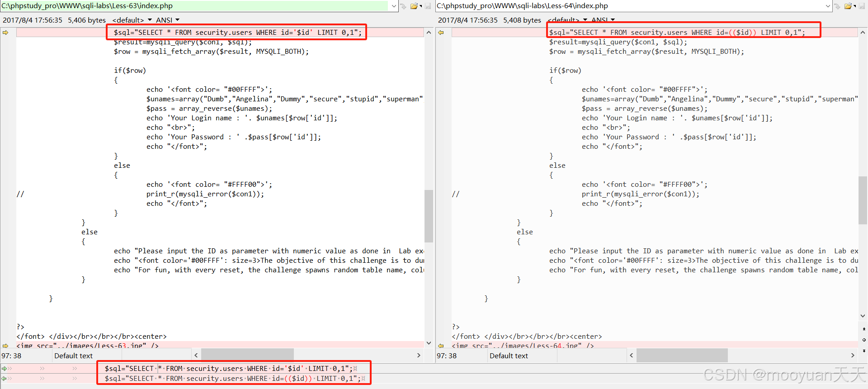The height and width of the screenshot is (389, 868).
Task: Expand the right pane open-folder dropdown arrow
Action: (855, 6)
